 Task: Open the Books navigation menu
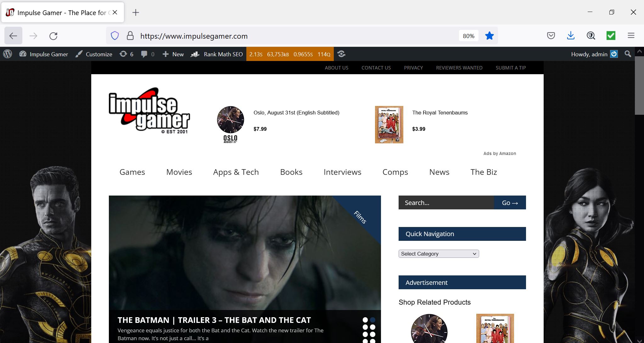click(291, 172)
